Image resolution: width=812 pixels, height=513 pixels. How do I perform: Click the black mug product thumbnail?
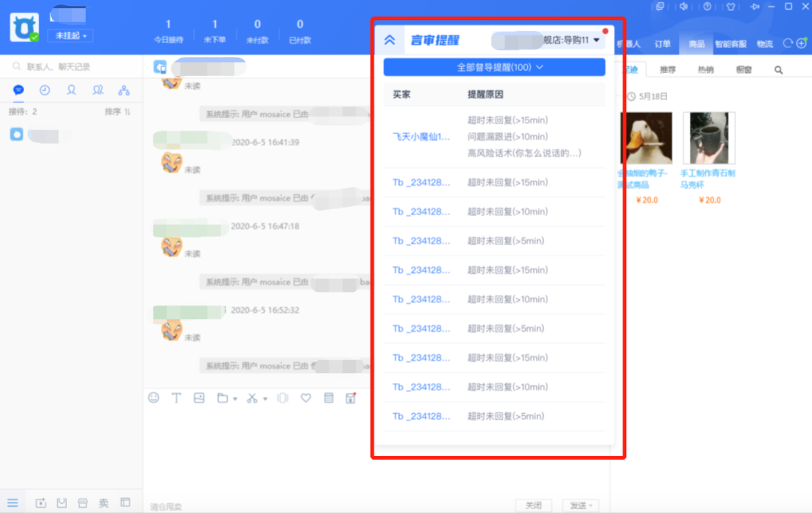click(x=709, y=138)
